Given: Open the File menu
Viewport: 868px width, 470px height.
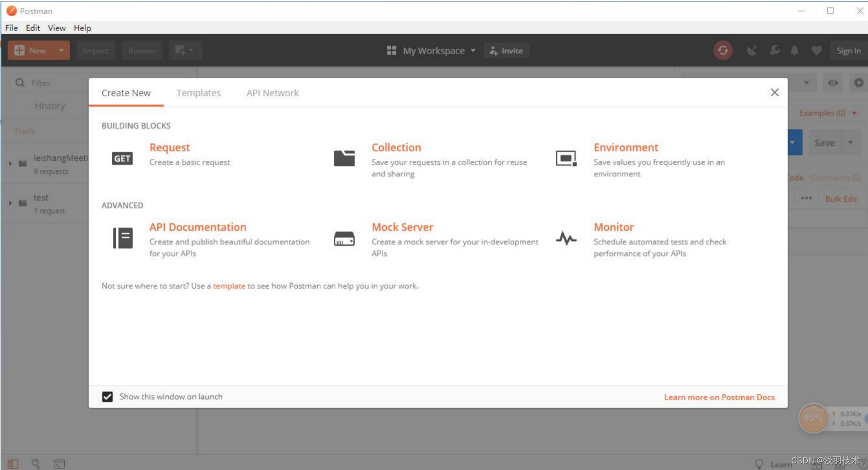Looking at the screenshot, I should tap(12, 28).
